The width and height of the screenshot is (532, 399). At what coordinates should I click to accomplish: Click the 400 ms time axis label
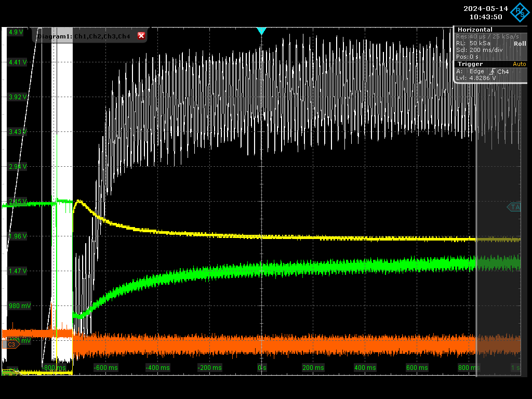click(x=365, y=367)
